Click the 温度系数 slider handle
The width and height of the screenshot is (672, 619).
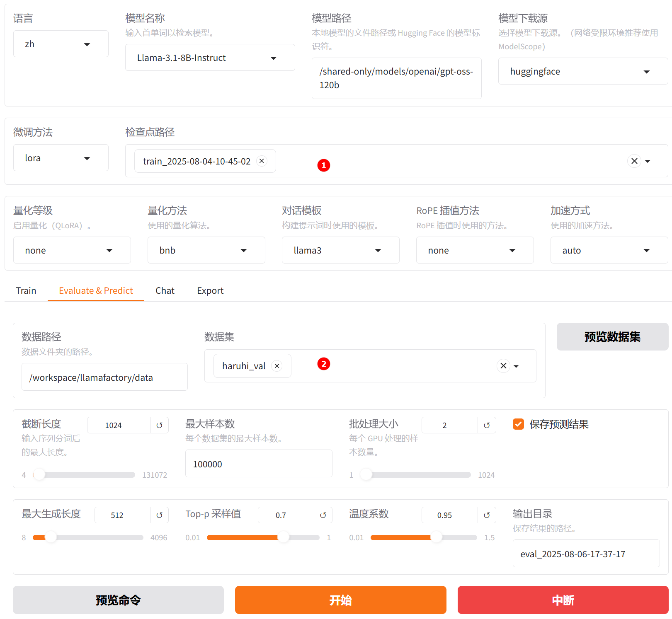point(436,537)
